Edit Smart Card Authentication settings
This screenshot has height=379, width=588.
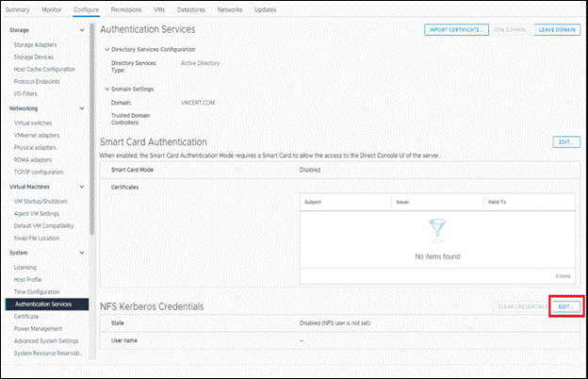tap(566, 142)
